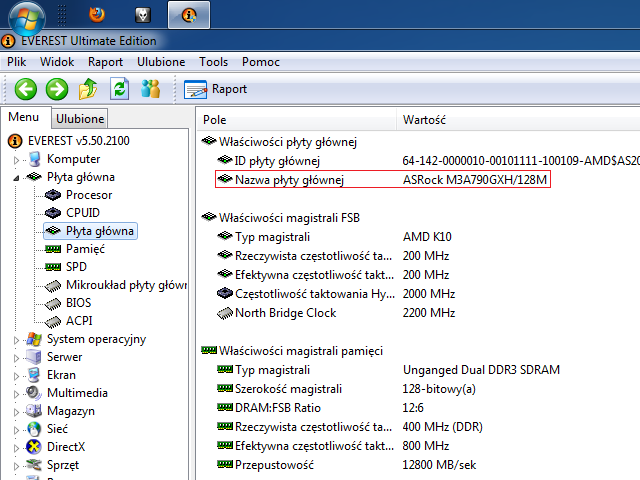Viewport: 640px width, 480px height.
Task: Click the Refresh toolbar icon
Action: pos(120,89)
